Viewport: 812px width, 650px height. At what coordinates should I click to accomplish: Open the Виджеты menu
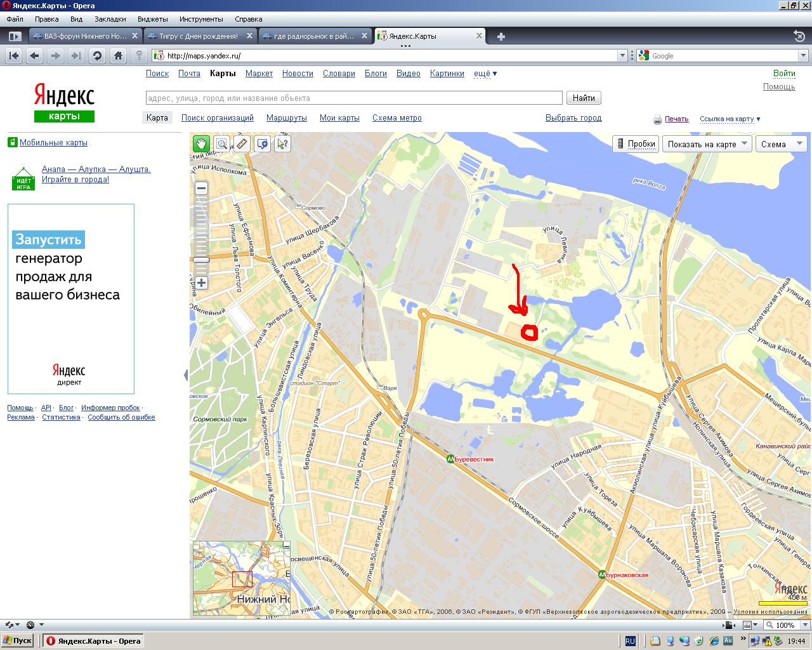tap(153, 19)
